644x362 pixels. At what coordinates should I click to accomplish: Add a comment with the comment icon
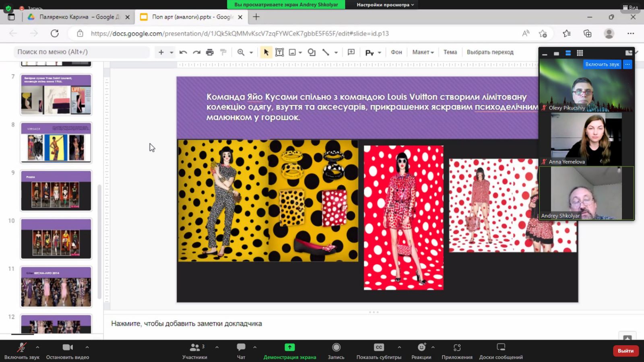pyautogui.click(x=351, y=52)
